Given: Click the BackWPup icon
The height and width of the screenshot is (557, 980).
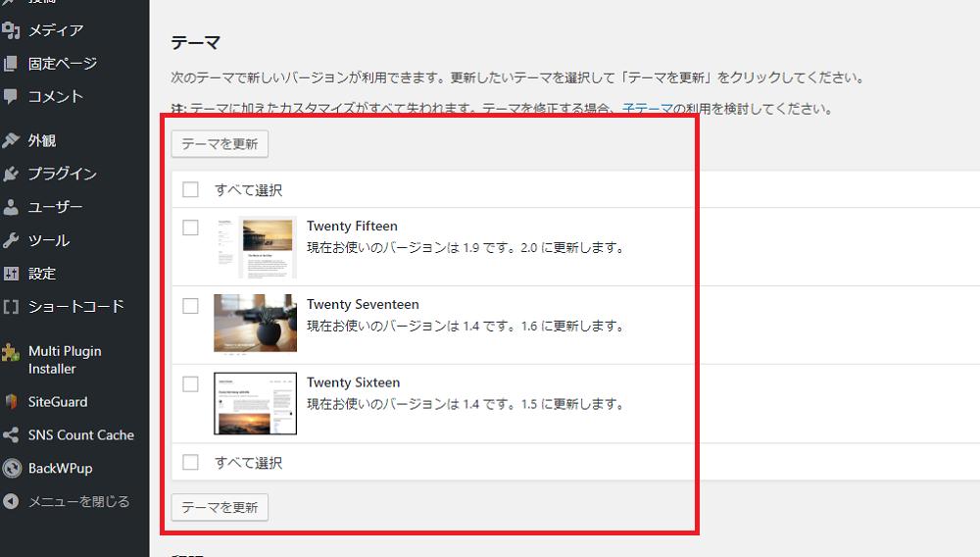Looking at the screenshot, I should [x=11, y=468].
